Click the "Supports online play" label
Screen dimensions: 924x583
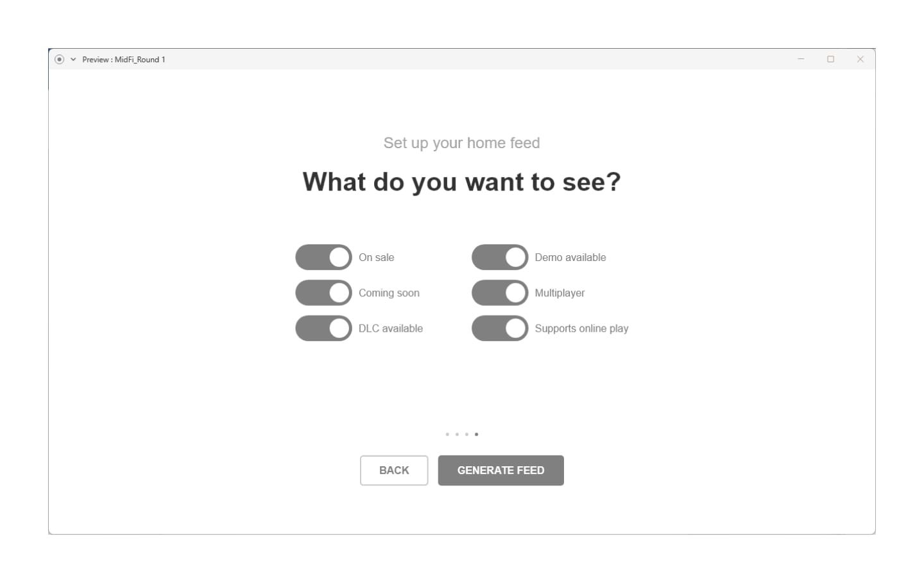581,328
